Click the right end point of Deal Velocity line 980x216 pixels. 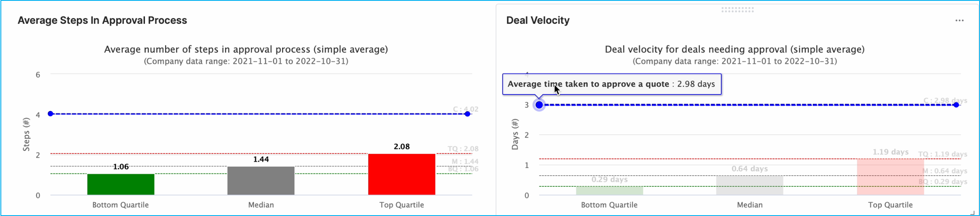[x=956, y=105]
